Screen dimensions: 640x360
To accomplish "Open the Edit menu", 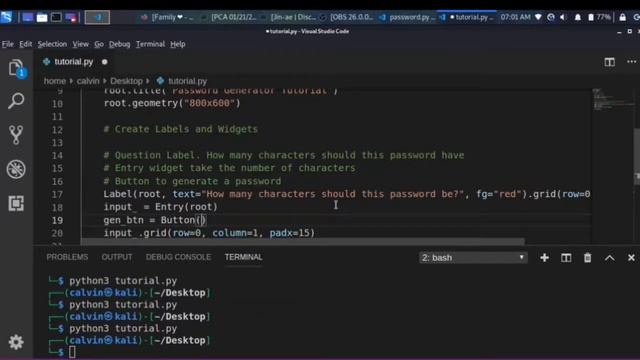I will [x=25, y=44].
